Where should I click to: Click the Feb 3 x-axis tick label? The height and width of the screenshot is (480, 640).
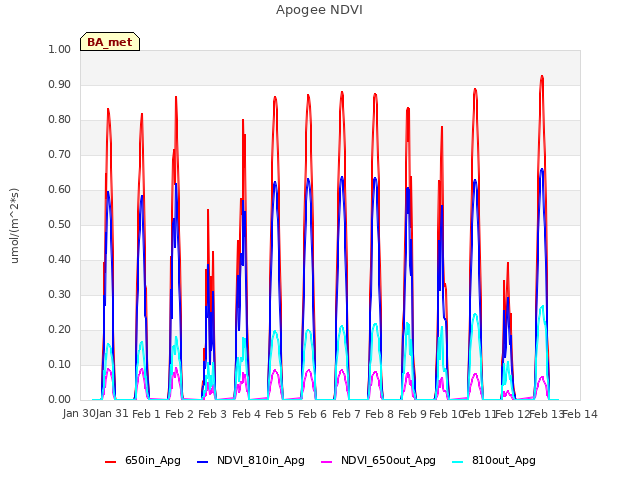(x=212, y=414)
